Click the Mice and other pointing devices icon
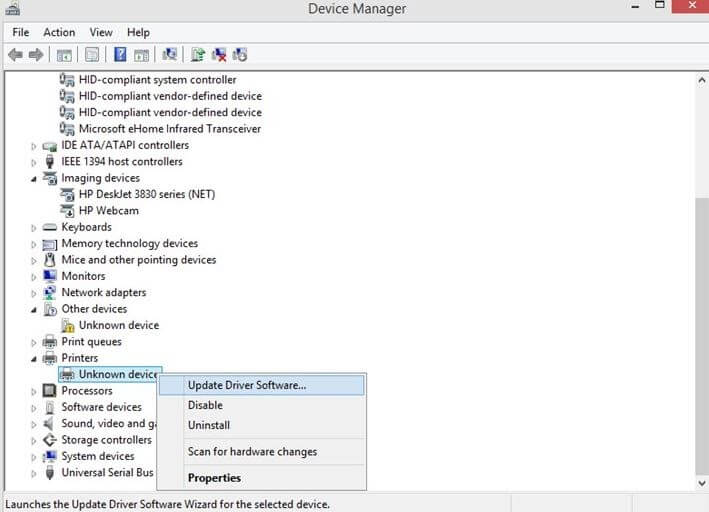The height and width of the screenshot is (512, 709). (50, 260)
